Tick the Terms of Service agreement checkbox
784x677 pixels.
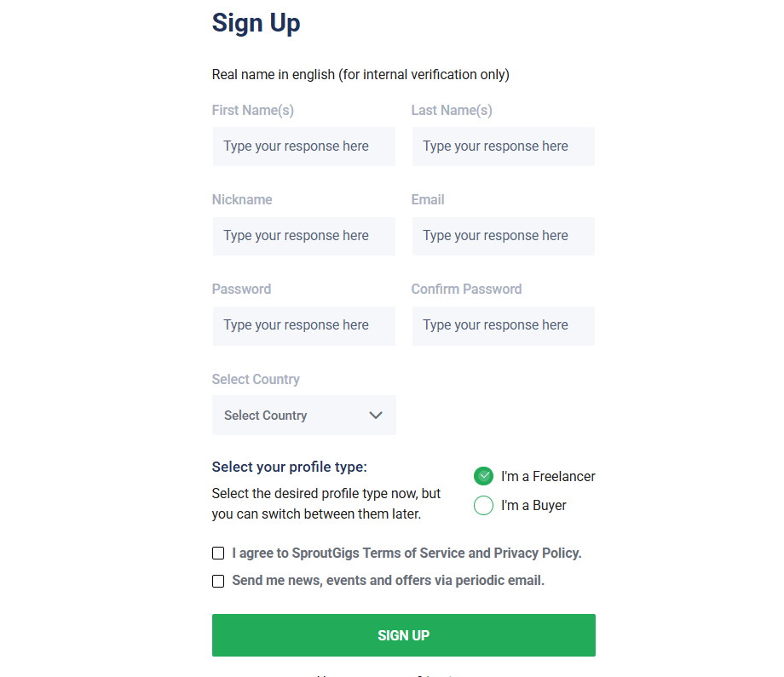[x=218, y=553]
